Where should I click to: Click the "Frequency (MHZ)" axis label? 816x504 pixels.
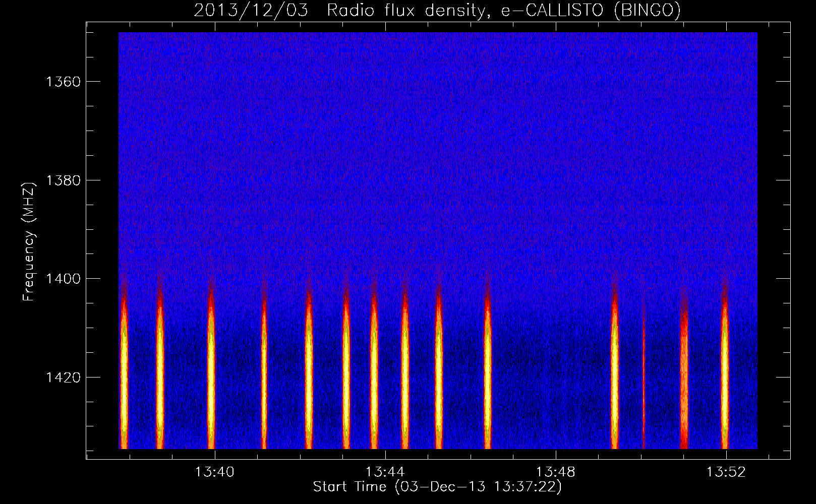tap(29, 242)
